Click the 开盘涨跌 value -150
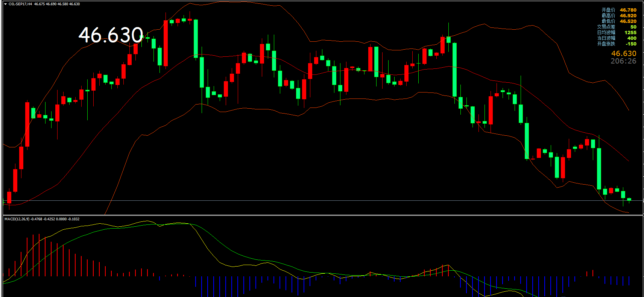The image size is (644, 297). pyautogui.click(x=631, y=44)
